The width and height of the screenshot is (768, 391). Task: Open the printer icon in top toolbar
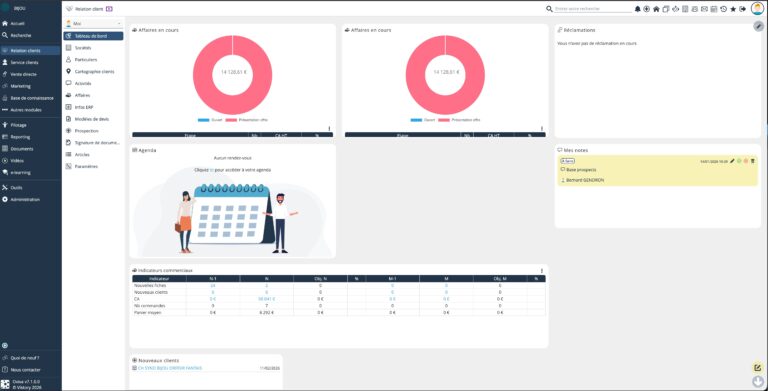point(695,9)
